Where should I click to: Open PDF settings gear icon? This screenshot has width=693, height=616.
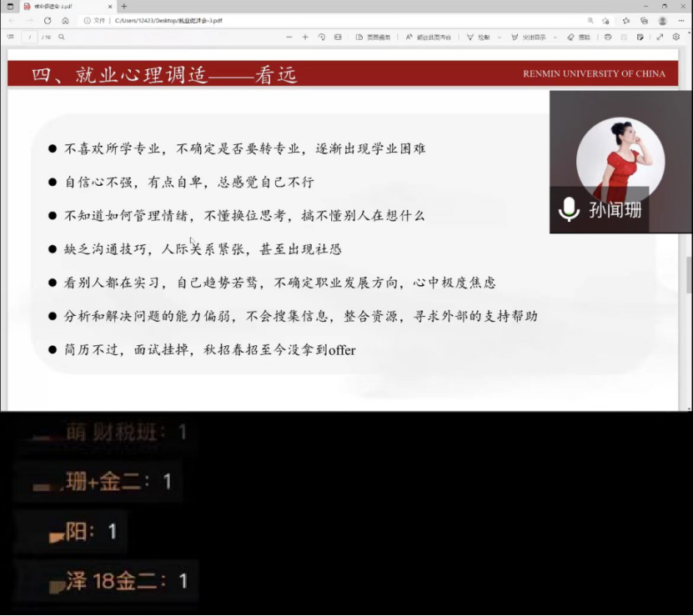coord(675,37)
